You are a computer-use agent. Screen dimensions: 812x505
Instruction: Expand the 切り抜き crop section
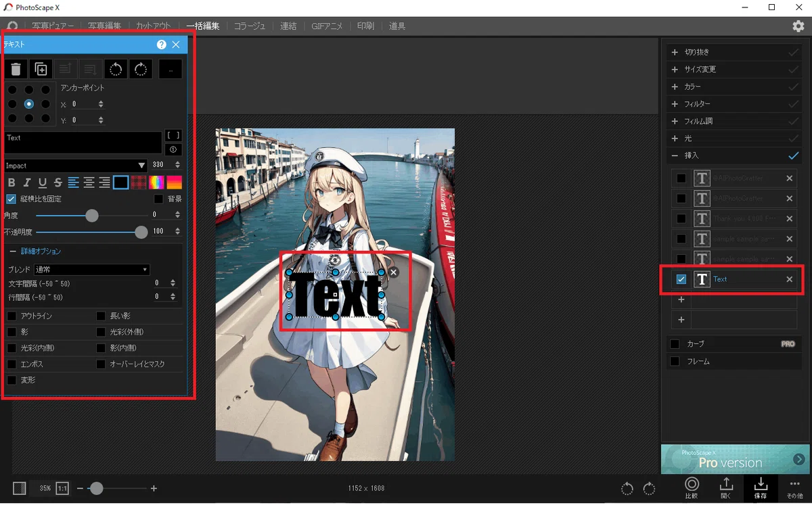pos(674,52)
